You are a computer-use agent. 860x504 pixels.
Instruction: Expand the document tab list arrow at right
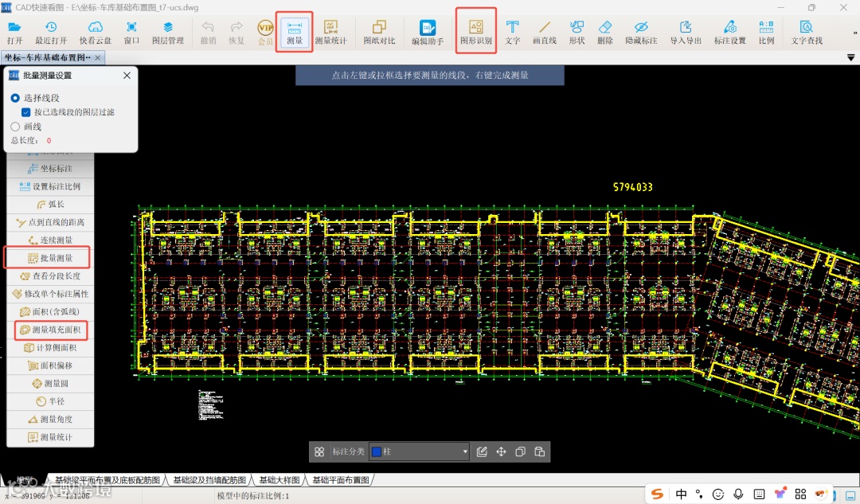[x=851, y=58]
